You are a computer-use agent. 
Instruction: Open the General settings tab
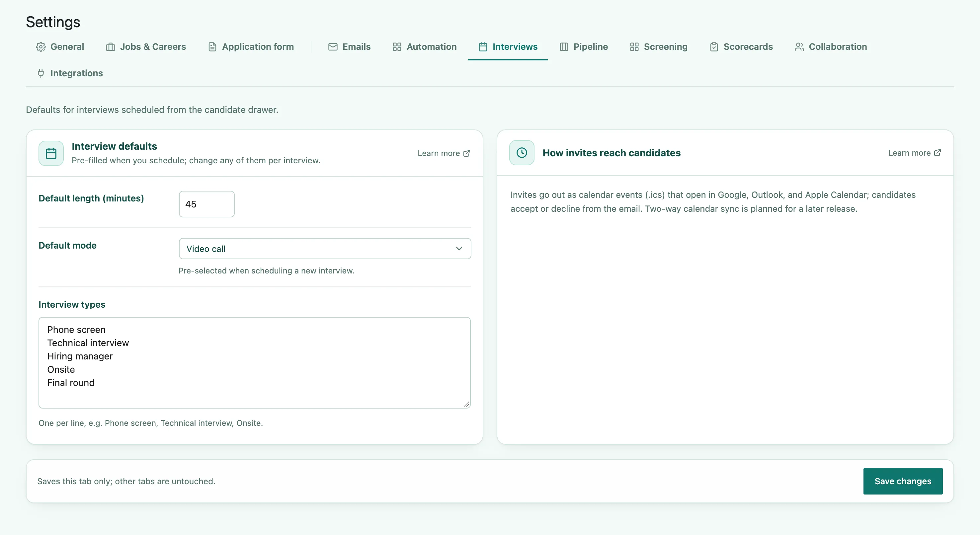tap(60, 47)
